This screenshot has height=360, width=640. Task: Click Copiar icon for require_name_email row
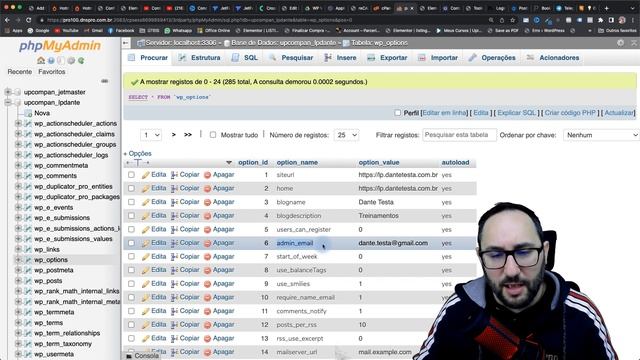(x=174, y=298)
